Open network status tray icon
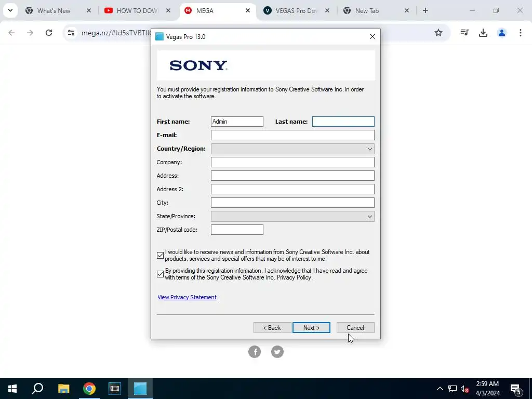 tap(453, 389)
